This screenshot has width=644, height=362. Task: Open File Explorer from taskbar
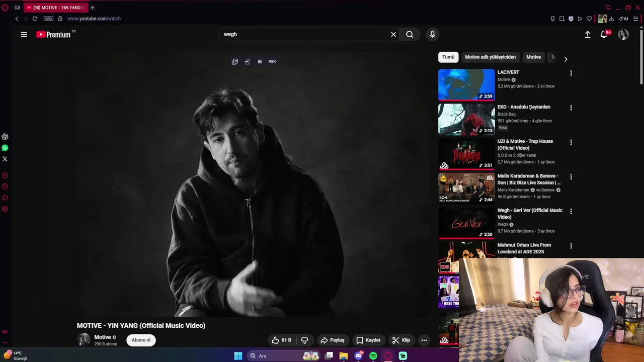(344, 356)
